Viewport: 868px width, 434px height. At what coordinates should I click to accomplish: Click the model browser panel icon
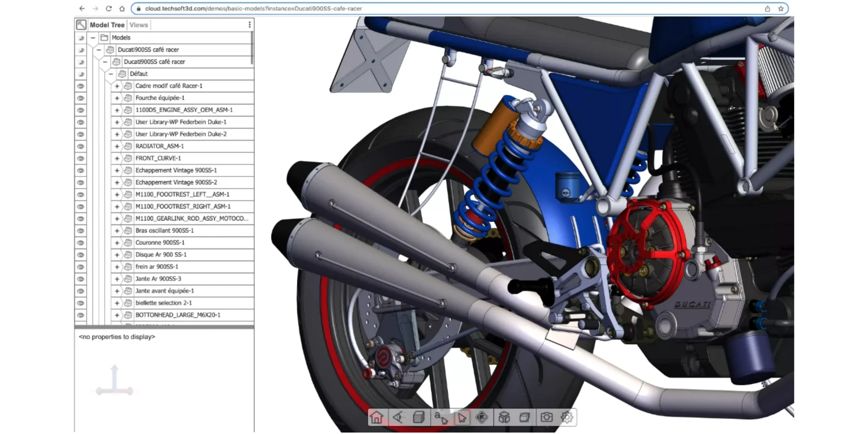[81, 25]
